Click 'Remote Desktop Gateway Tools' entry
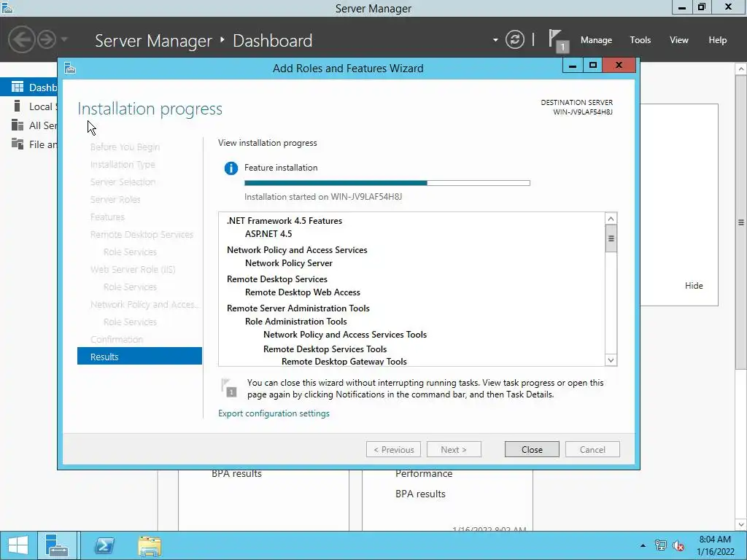Image resolution: width=747 pixels, height=560 pixels. click(344, 361)
